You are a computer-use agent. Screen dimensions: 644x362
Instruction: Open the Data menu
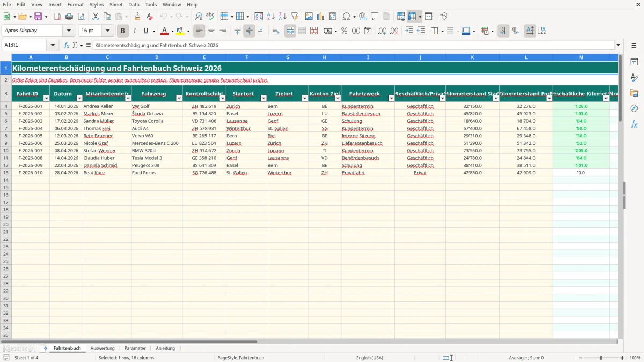(134, 4)
